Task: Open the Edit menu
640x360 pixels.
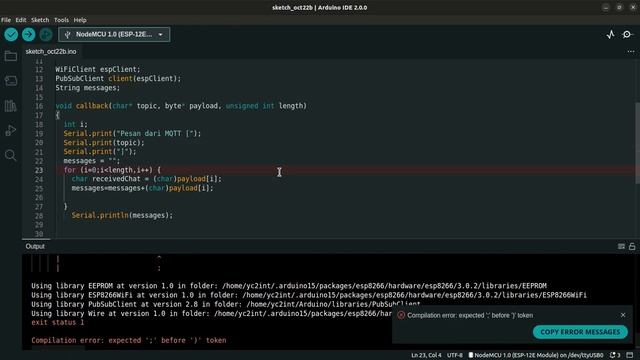Action: [x=21, y=20]
